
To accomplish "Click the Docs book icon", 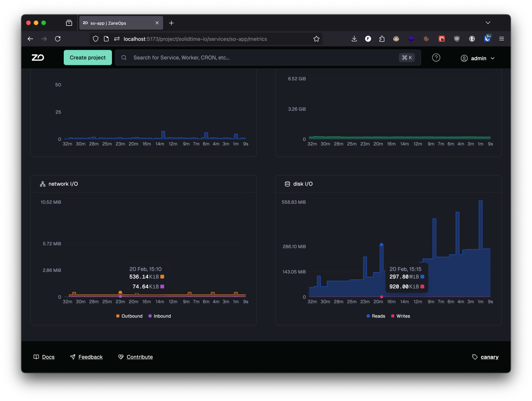I will click(x=36, y=357).
